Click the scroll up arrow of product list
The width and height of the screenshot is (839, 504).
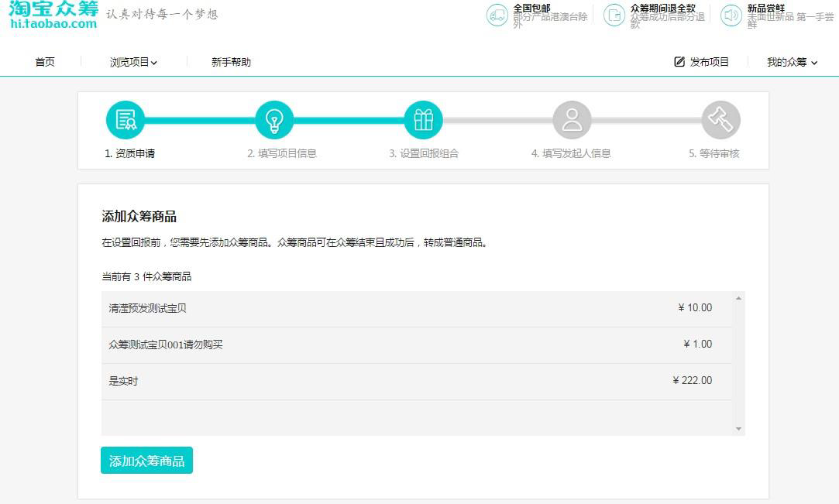pyautogui.click(x=738, y=298)
